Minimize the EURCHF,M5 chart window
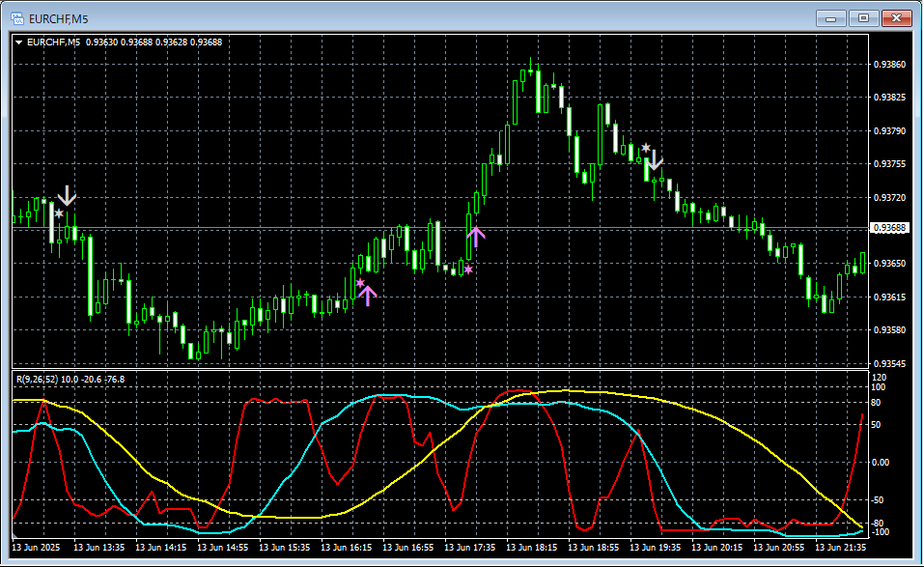The width and height of the screenshot is (924, 567). pyautogui.click(x=831, y=19)
